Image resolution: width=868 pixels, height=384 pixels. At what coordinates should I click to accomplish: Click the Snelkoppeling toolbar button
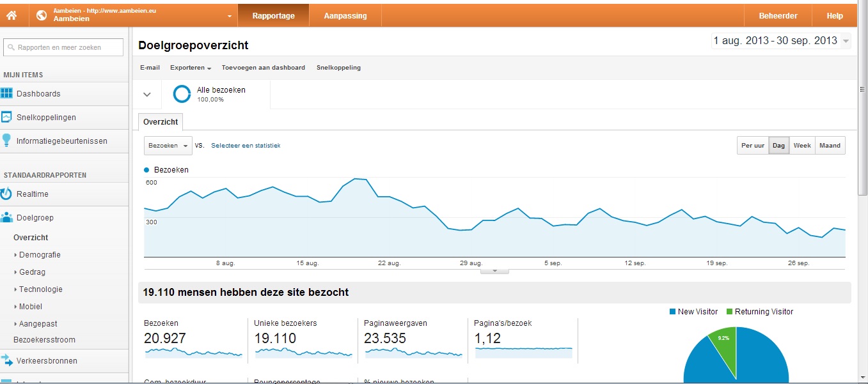338,68
